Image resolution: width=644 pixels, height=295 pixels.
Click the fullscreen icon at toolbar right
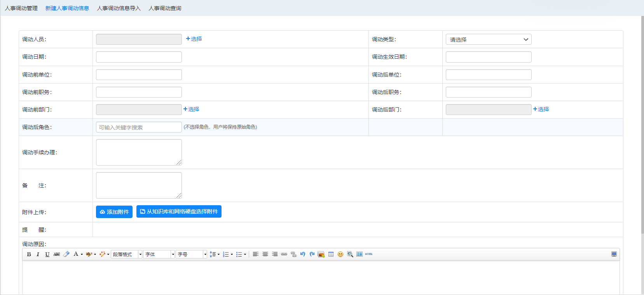[614, 254]
